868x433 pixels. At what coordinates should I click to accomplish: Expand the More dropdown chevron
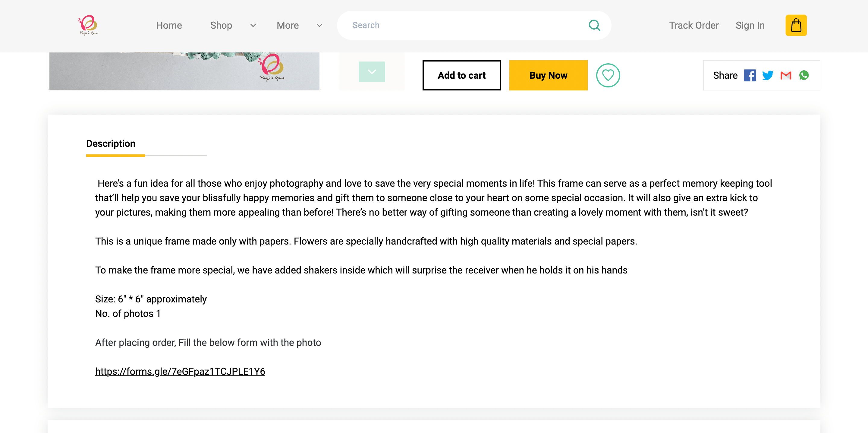319,25
